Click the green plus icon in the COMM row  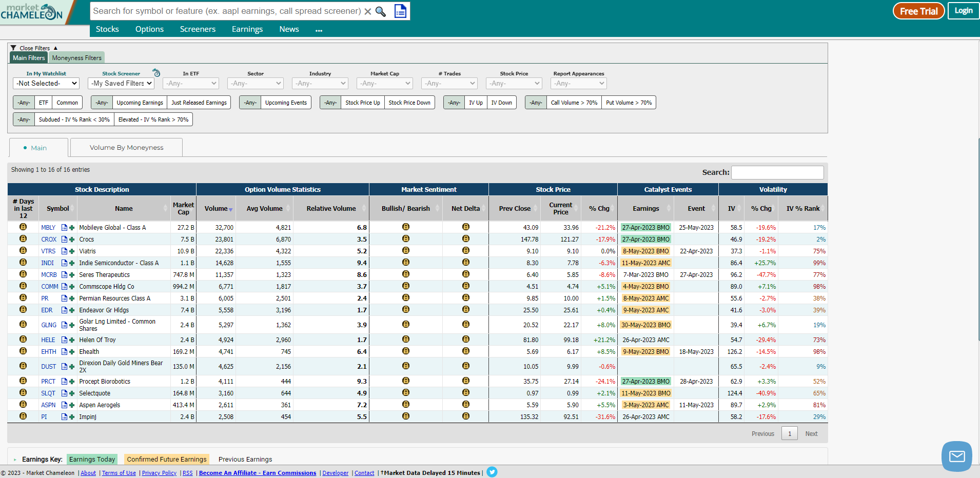tap(72, 287)
